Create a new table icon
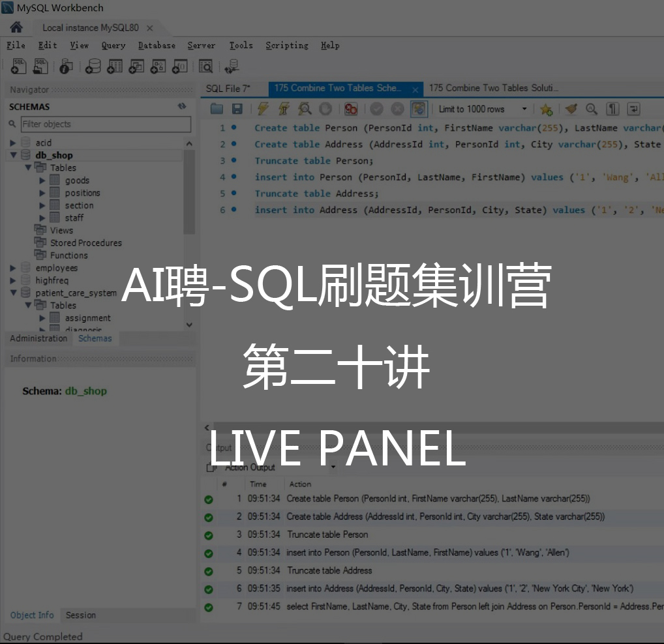664x644 pixels. point(114,66)
